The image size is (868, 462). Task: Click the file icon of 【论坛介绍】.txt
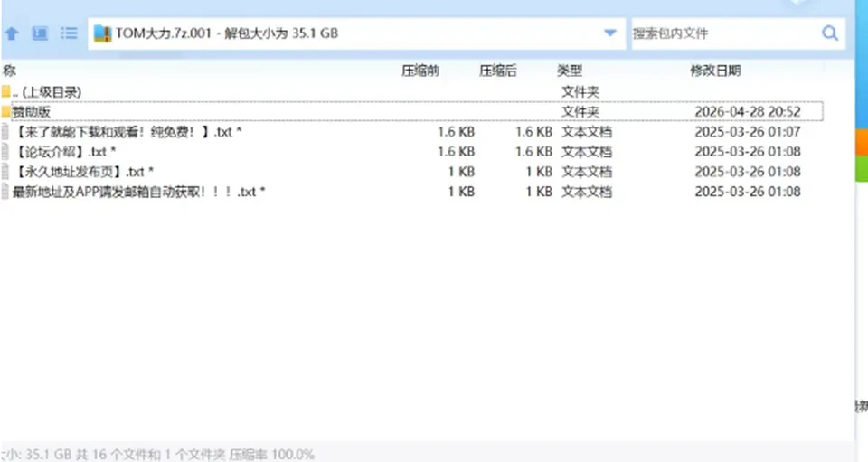click(5, 152)
